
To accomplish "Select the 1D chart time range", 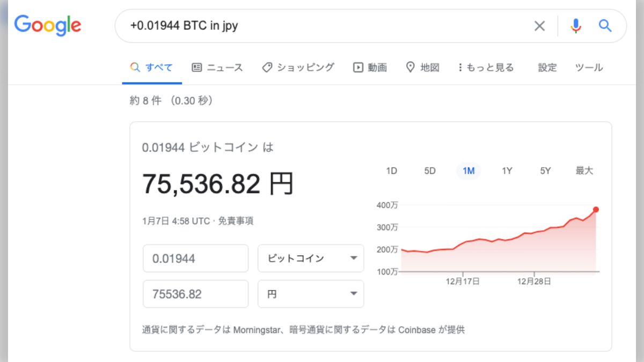I will [392, 170].
